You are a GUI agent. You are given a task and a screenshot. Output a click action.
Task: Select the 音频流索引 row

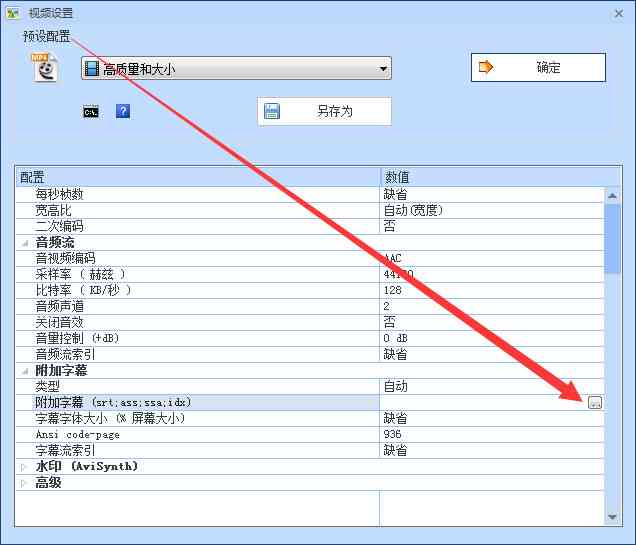(310, 354)
